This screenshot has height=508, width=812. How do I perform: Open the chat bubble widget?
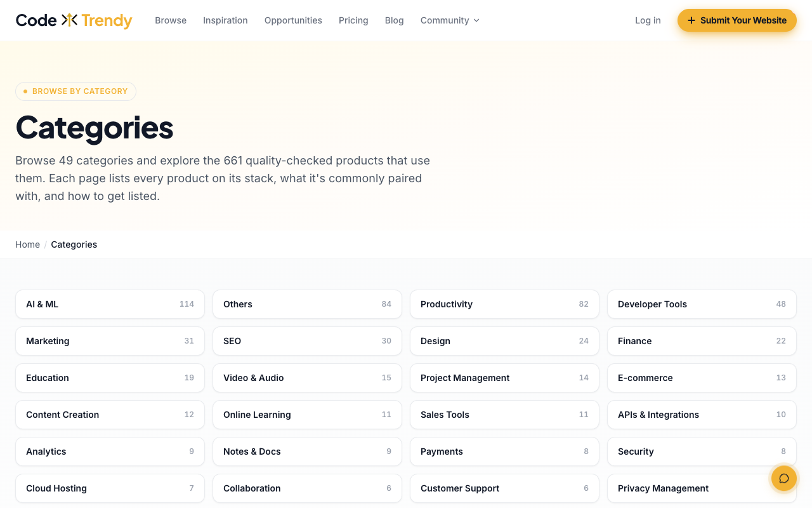click(x=783, y=478)
